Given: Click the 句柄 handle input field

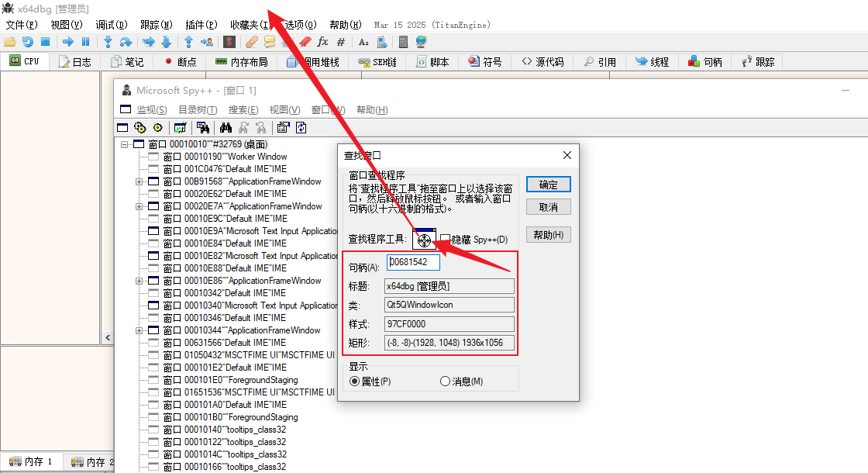Looking at the screenshot, I should pos(412,263).
